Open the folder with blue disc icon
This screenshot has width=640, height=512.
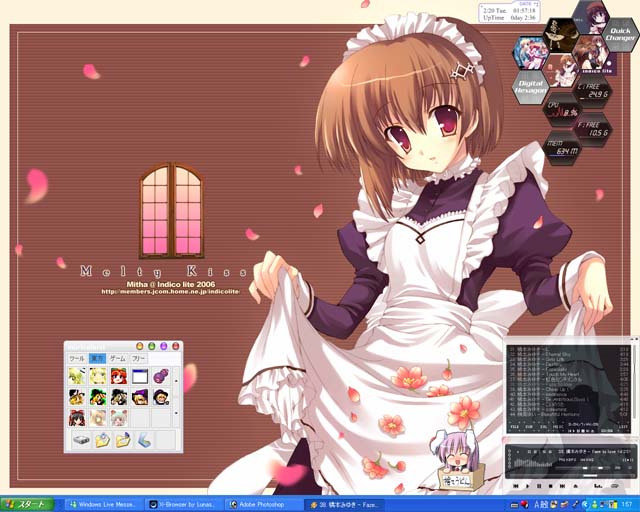(102, 440)
